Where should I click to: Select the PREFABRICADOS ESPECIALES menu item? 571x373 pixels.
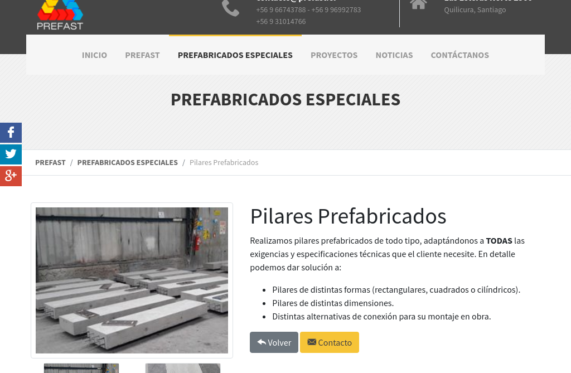click(235, 55)
